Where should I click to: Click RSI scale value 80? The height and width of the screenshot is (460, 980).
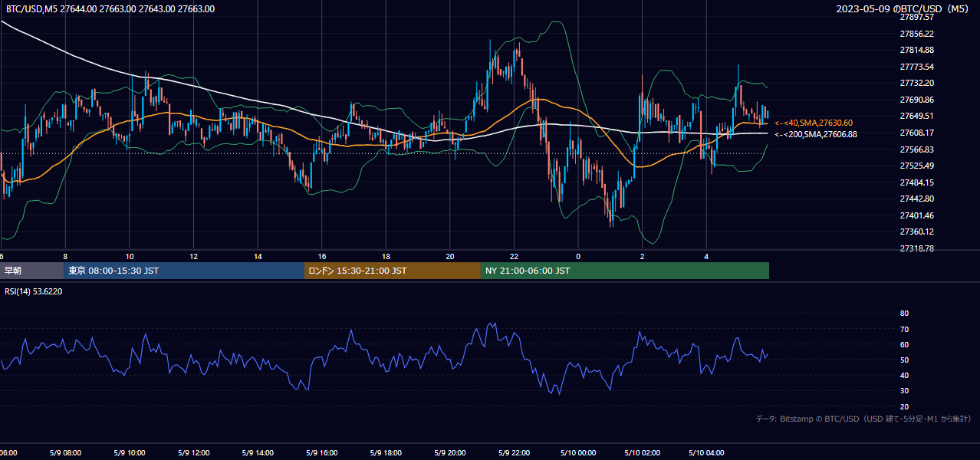point(904,314)
